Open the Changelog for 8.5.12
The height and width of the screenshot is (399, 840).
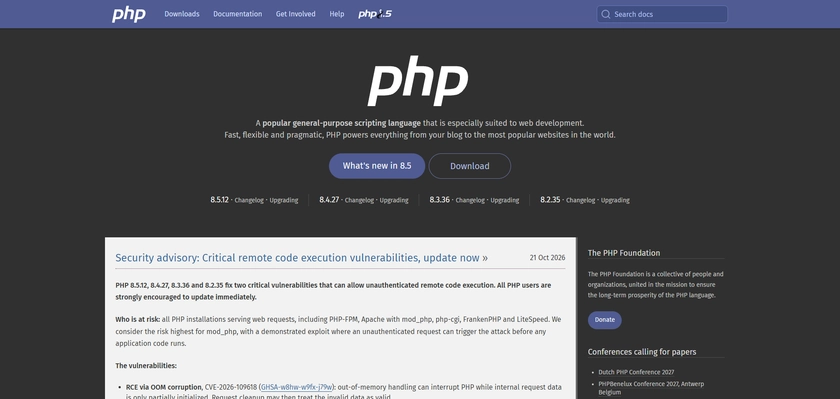pyautogui.click(x=249, y=200)
